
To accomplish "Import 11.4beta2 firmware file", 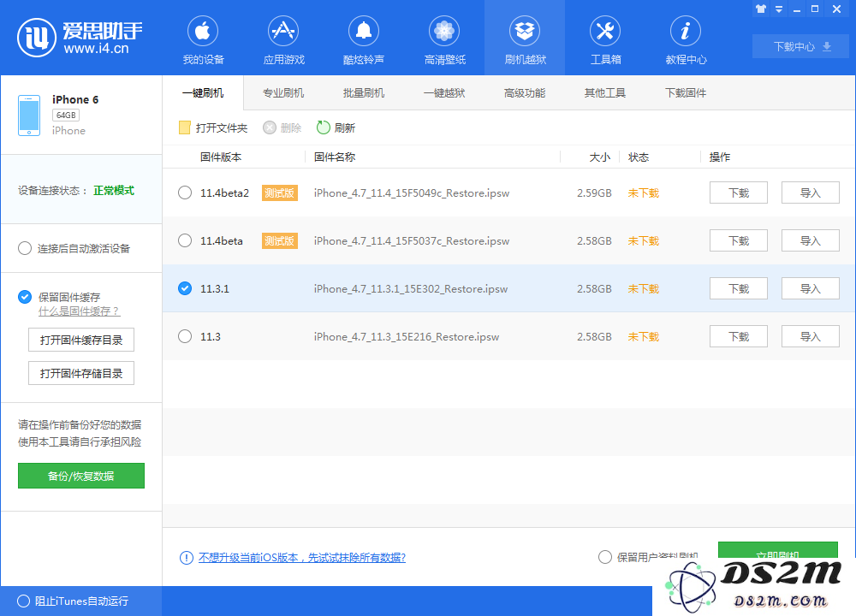I will pos(810,192).
